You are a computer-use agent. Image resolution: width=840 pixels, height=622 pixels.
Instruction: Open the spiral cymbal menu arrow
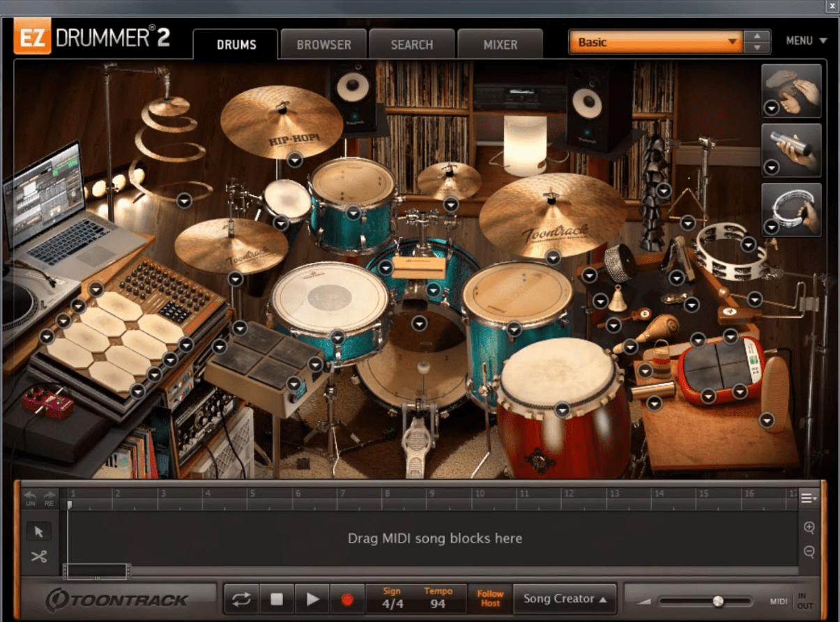(x=184, y=200)
